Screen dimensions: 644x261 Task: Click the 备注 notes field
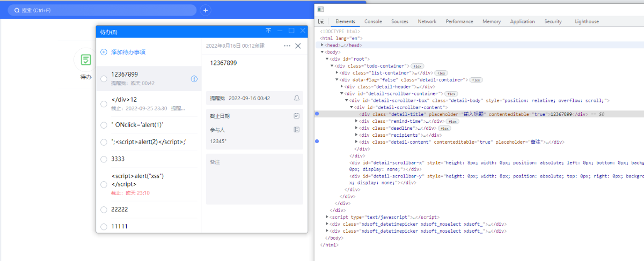[254, 179]
